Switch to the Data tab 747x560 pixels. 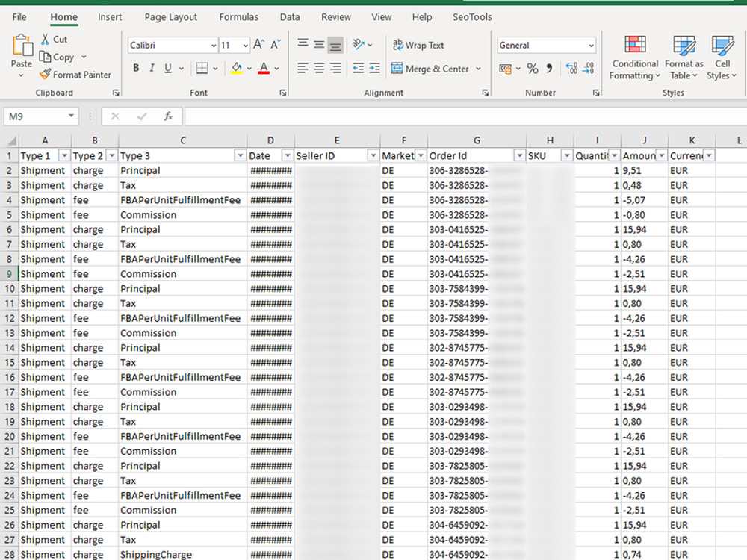pos(290,17)
